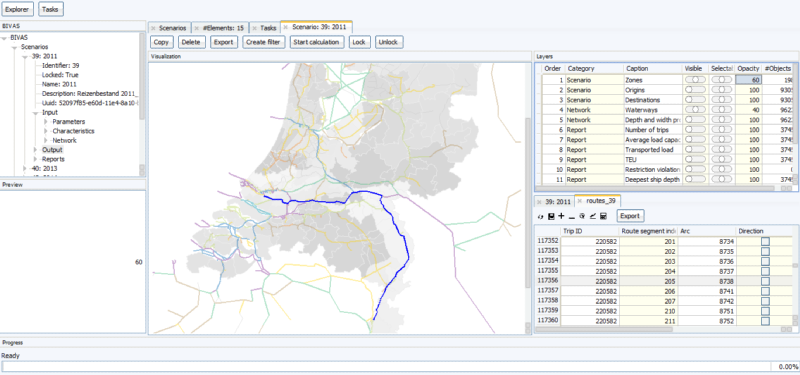Toggle Visible switch for Origins layer
The width and height of the screenshot is (800, 375).
click(695, 90)
